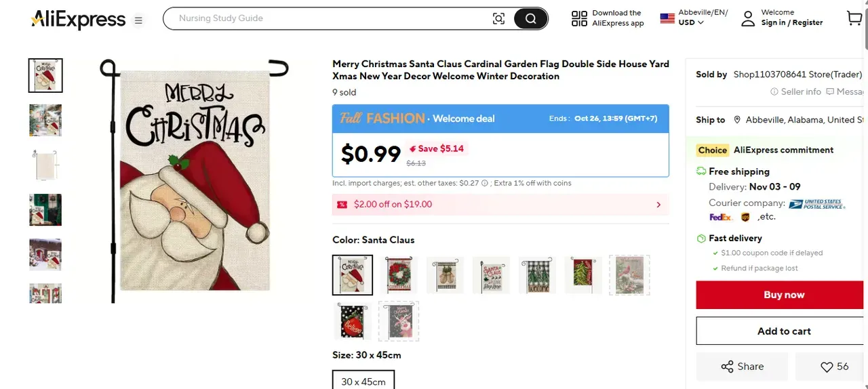The height and width of the screenshot is (389, 868).
Task: Click the QR code app download icon
Action: click(x=579, y=18)
